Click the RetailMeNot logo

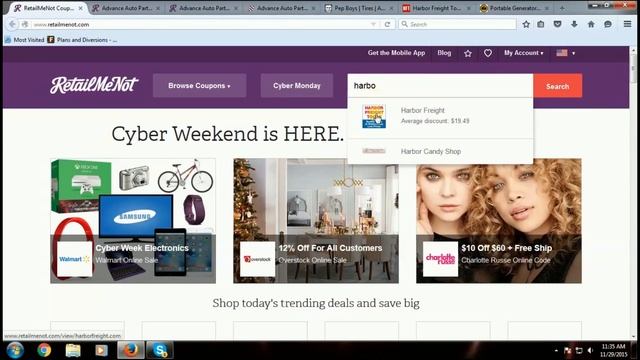click(x=94, y=85)
